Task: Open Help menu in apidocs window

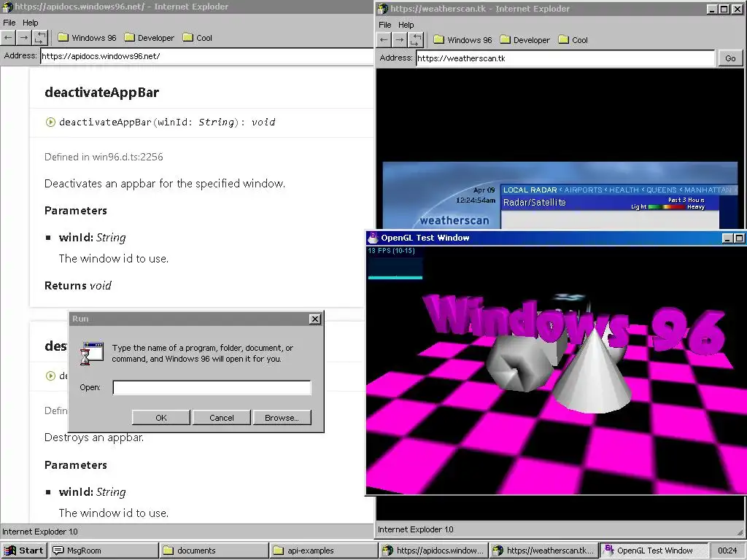Action: 30,23
